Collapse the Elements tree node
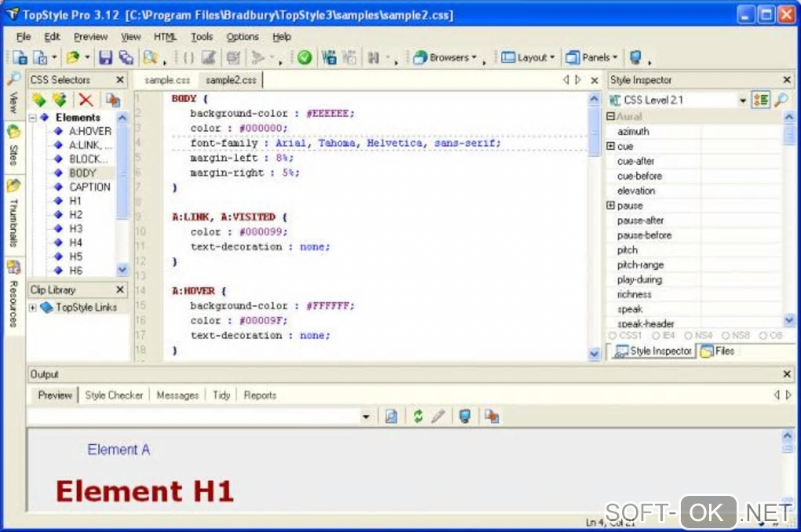The image size is (801, 532). click(x=33, y=118)
